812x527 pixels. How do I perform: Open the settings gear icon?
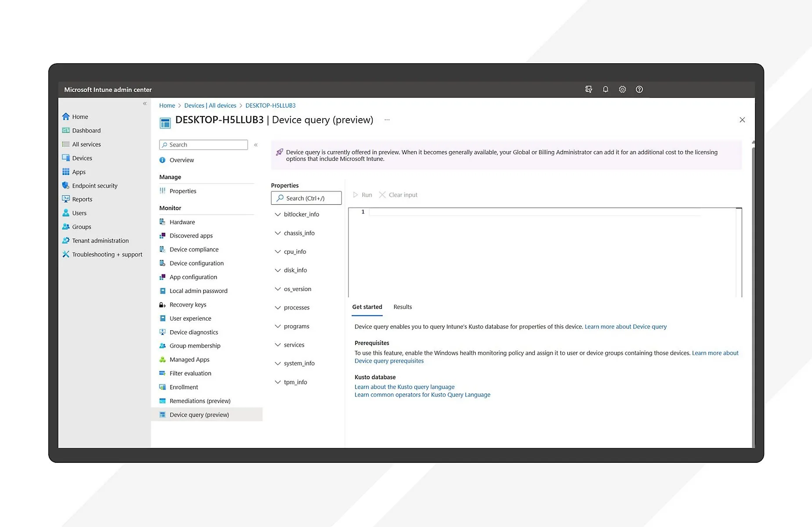[622, 89]
